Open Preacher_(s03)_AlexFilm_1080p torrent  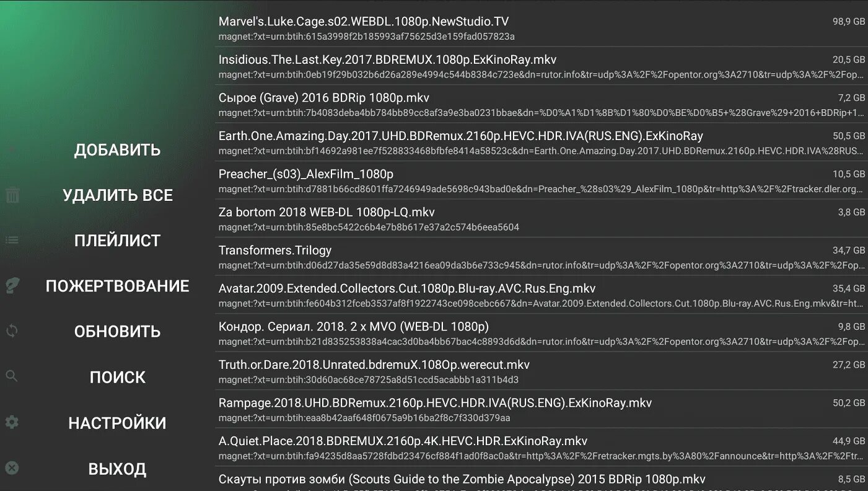[306, 174]
